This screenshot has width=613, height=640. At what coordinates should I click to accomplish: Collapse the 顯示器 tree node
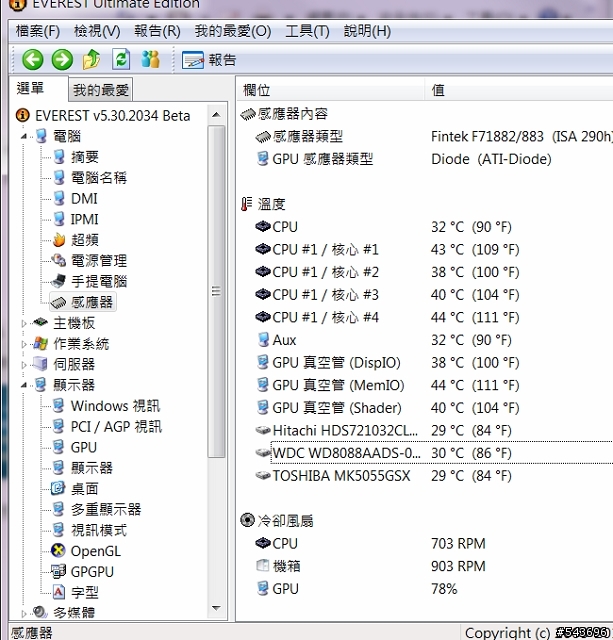click(x=24, y=385)
